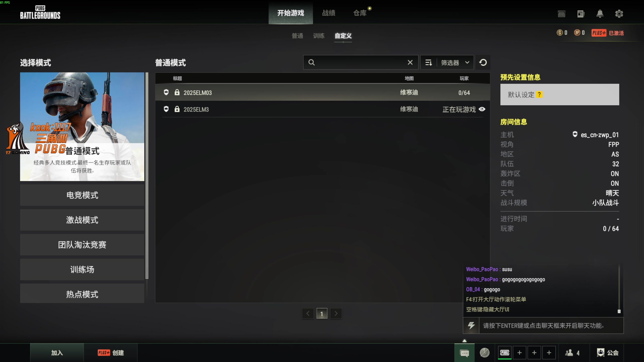Viewport: 644px width, 362px height.
Task: Toggle the chat bubble icon
Action: tap(464, 353)
